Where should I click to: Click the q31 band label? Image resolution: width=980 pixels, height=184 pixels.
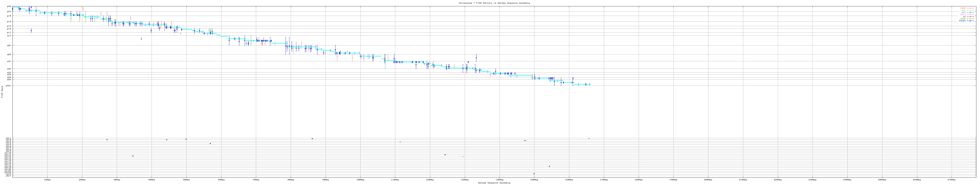[9, 61]
